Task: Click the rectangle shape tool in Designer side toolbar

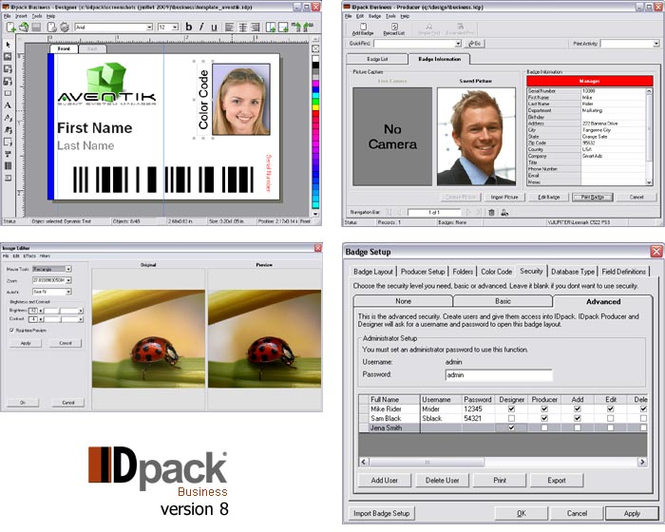Action: [x=8, y=93]
